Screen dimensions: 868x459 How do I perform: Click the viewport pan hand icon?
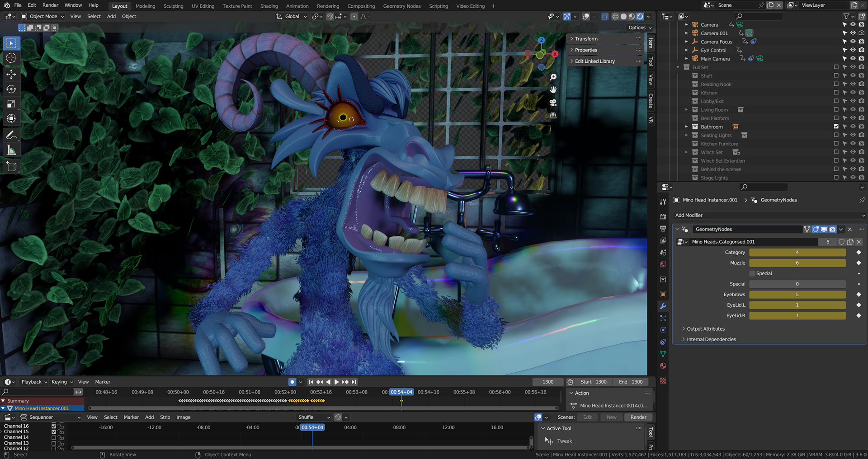coord(553,90)
